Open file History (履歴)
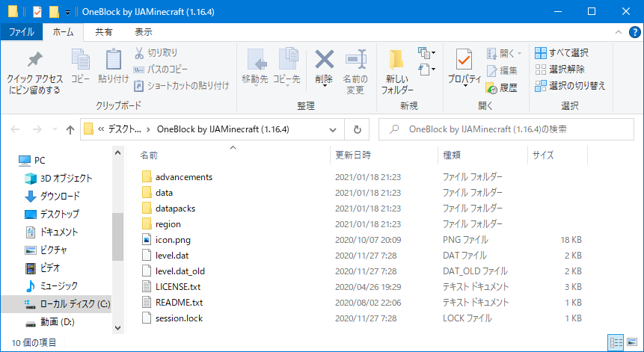The image size is (644, 352). tap(501, 87)
